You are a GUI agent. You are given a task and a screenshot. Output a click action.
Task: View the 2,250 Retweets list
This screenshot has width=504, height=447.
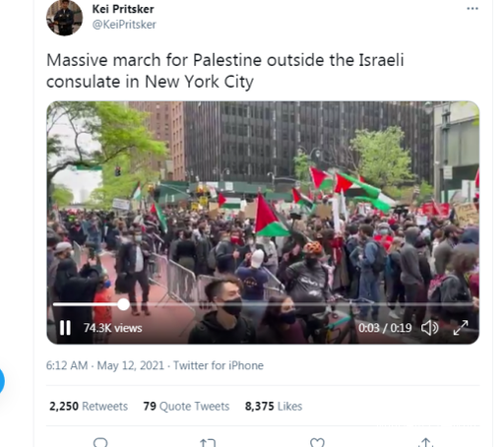click(89, 406)
